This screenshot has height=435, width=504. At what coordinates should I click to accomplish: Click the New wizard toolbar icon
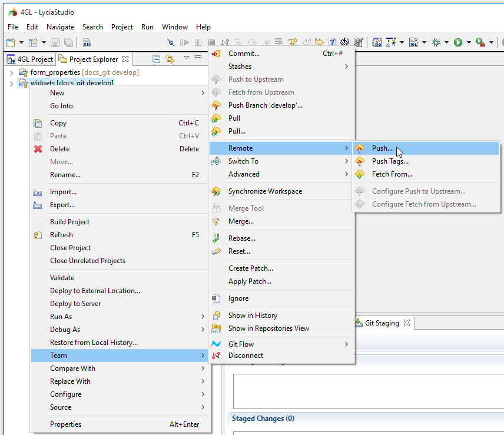(11, 42)
